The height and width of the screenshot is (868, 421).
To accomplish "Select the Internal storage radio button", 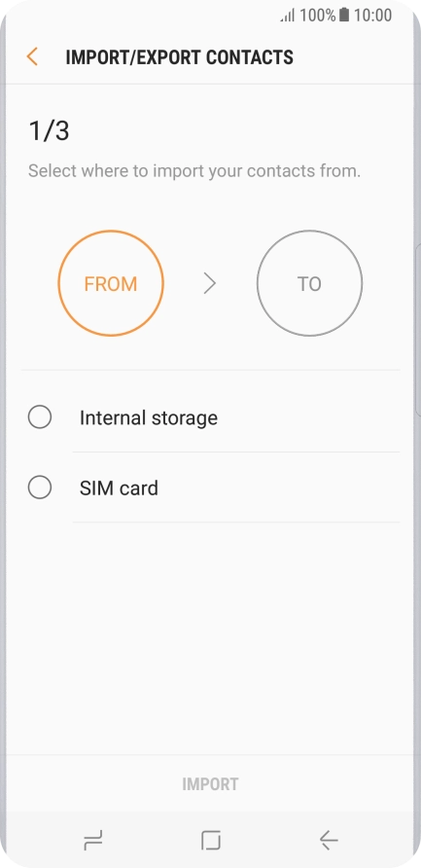I will click(x=40, y=416).
